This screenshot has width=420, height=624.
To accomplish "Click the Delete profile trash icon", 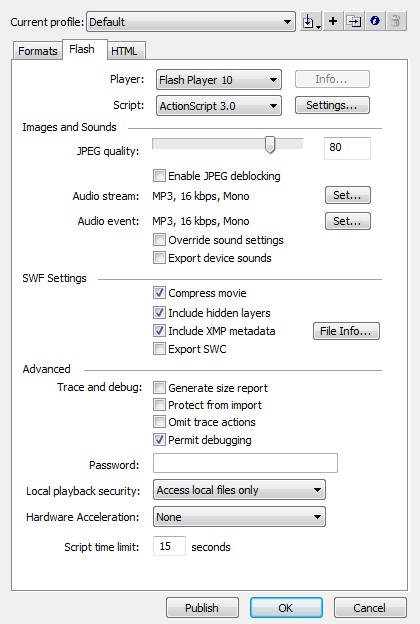I will coord(396,21).
